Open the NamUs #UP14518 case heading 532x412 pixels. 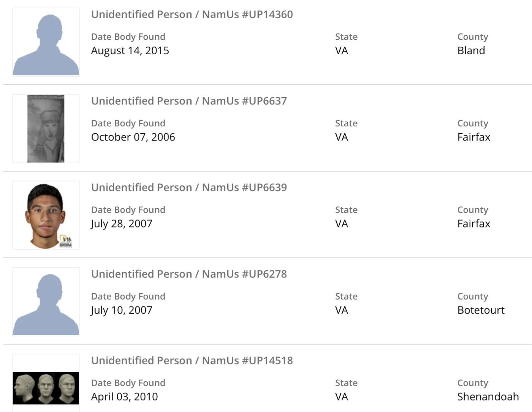coord(192,361)
